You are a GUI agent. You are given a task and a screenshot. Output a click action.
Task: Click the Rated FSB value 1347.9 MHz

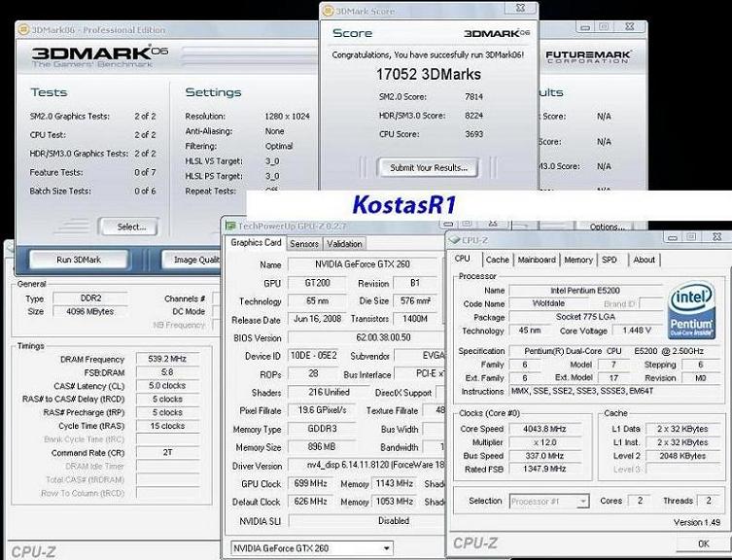pyautogui.click(x=544, y=469)
